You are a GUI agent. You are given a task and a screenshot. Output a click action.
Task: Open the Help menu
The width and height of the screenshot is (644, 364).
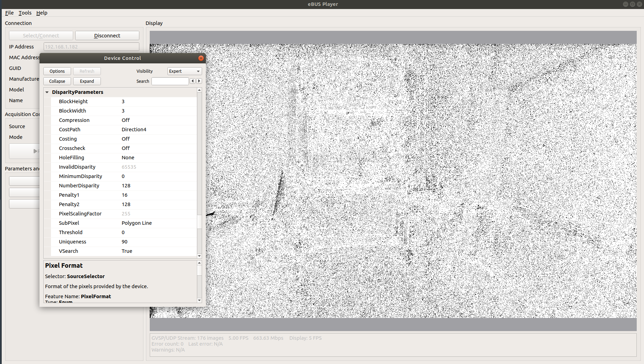[42, 13]
